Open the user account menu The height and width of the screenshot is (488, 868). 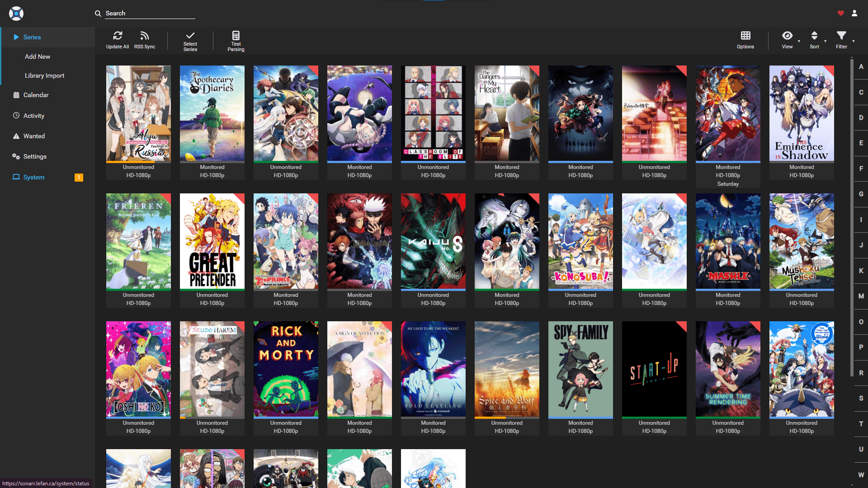coord(854,13)
